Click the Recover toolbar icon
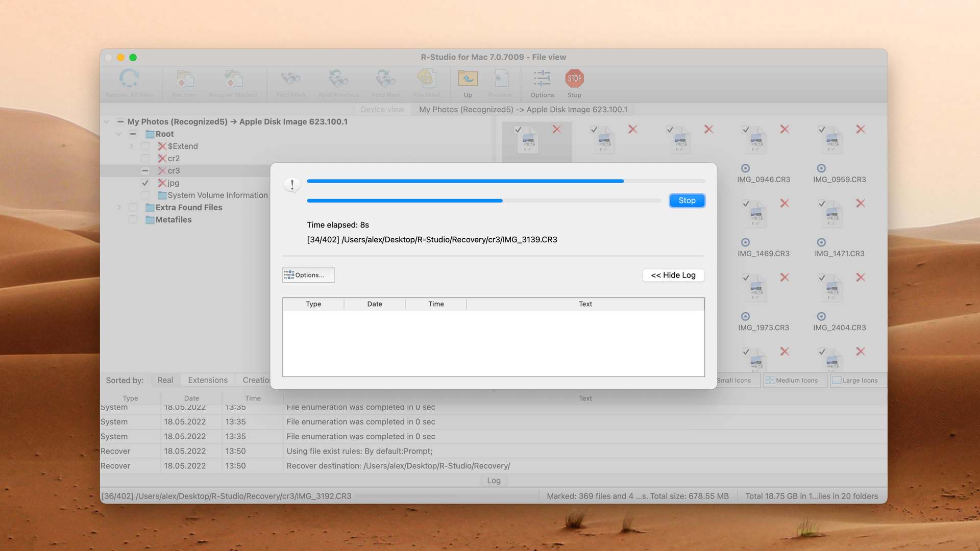 coord(184,79)
